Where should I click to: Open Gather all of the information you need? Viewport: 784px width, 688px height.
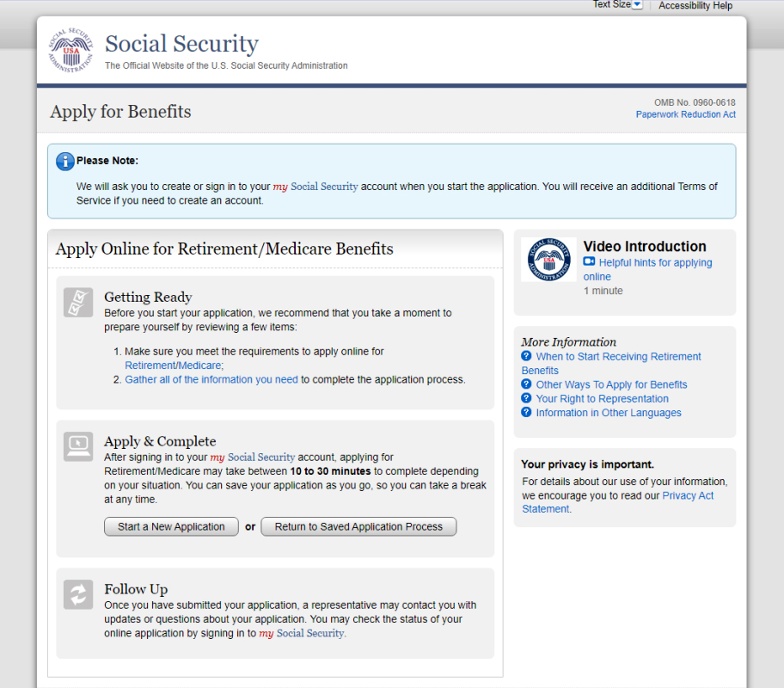click(211, 379)
